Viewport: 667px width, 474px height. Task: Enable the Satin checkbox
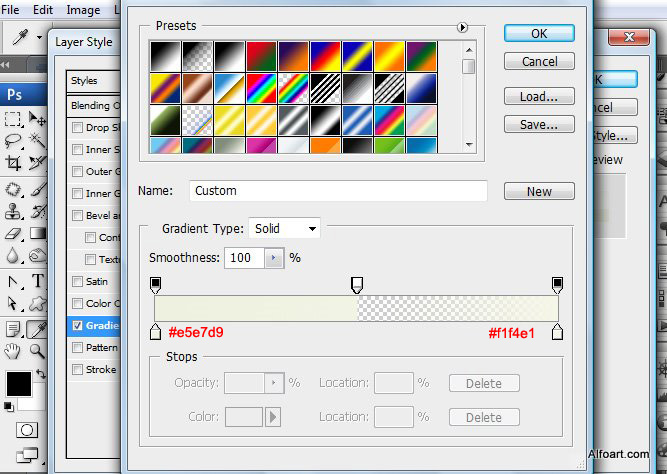pyautogui.click(x=77, y=281)
